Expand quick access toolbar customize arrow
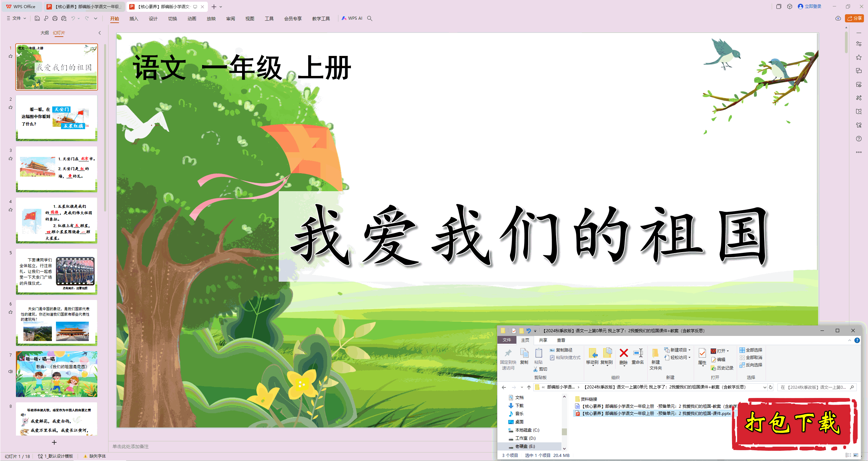This screenshot has height=461, width=868. (96, 18)
